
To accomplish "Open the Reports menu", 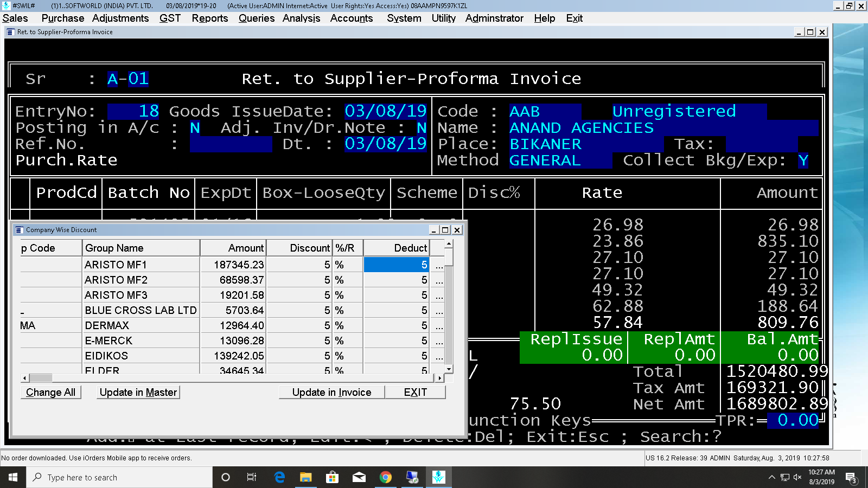I will 210,18.
